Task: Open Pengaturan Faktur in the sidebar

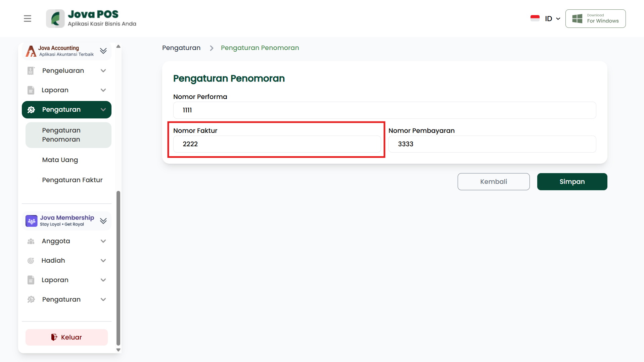Action: (72, 180)
